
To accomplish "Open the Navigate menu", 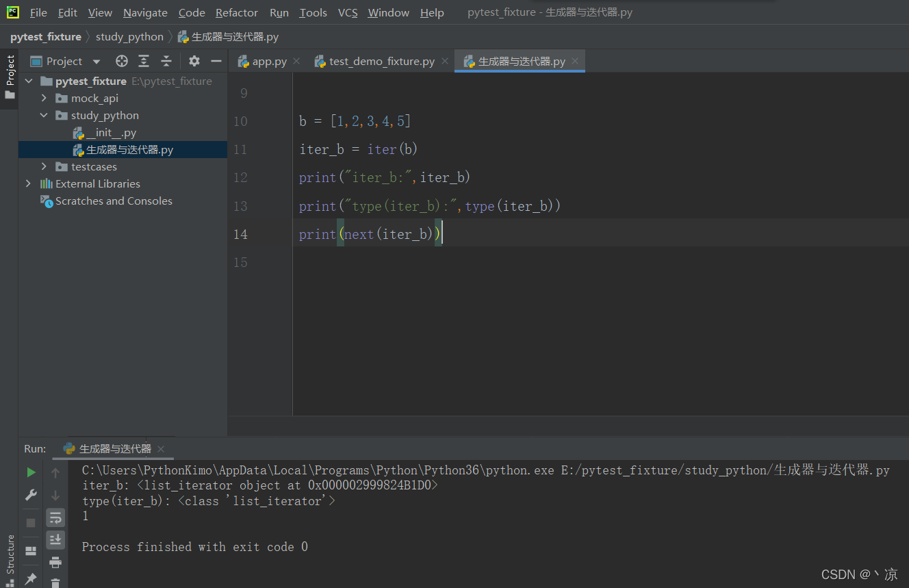I will (x=145, y=12).
